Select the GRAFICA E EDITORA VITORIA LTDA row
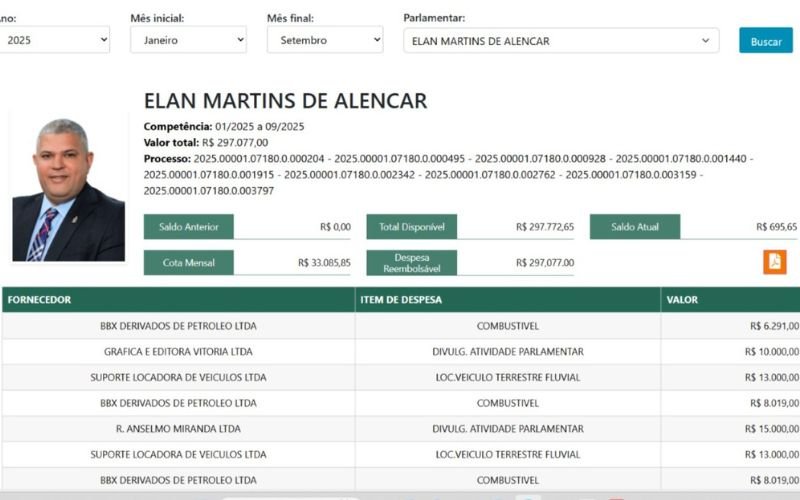800x500 pixels. click(x=178, y=351)
